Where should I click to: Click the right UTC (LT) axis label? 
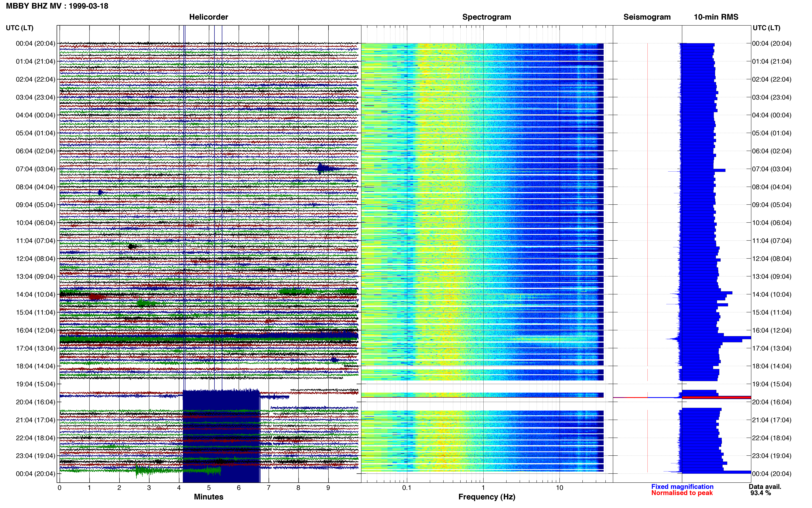[766, 28]
